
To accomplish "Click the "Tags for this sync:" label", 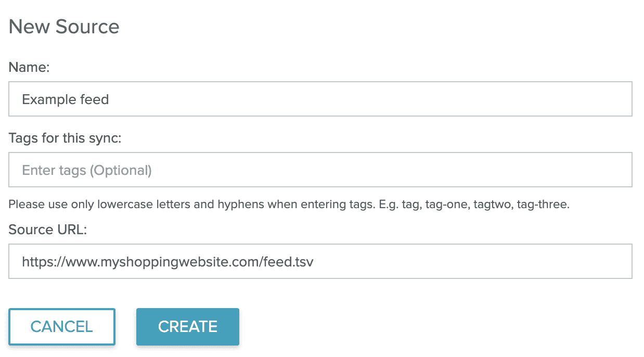I will 65,138.
